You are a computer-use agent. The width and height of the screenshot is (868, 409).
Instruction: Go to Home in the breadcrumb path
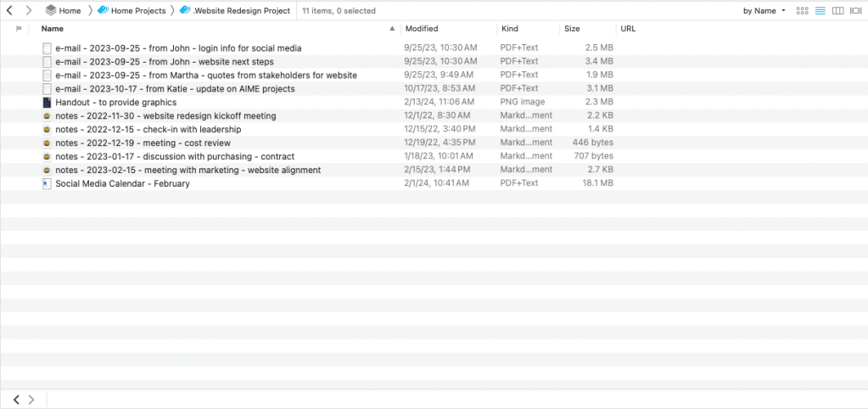[x=64, y=11]
